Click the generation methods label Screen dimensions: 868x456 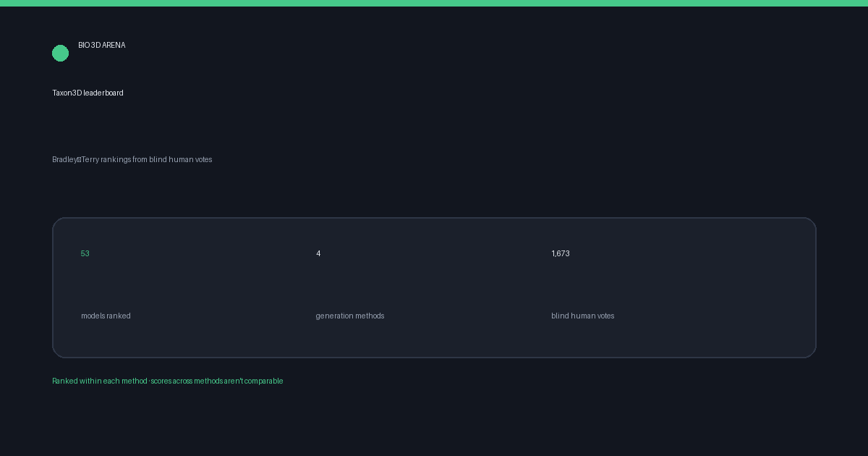[350, 316]
